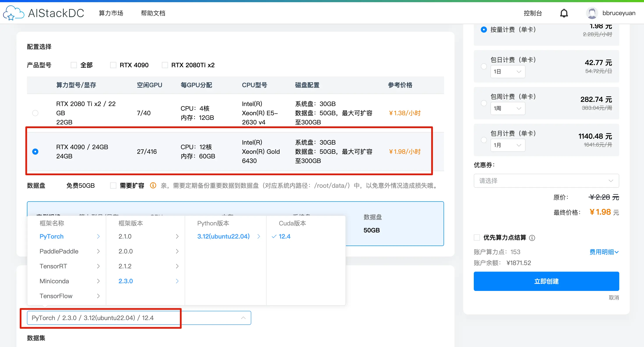Select Miniconda in the framework list

coord(54,281)
